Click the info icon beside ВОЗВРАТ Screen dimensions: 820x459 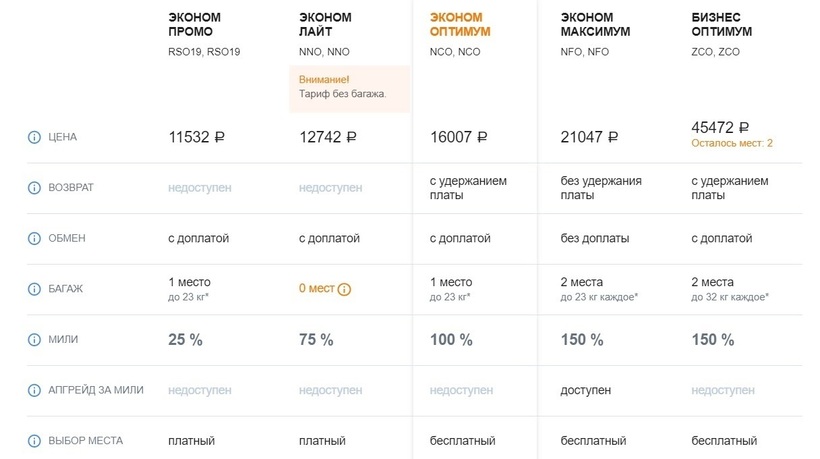(x=34, y=188)
